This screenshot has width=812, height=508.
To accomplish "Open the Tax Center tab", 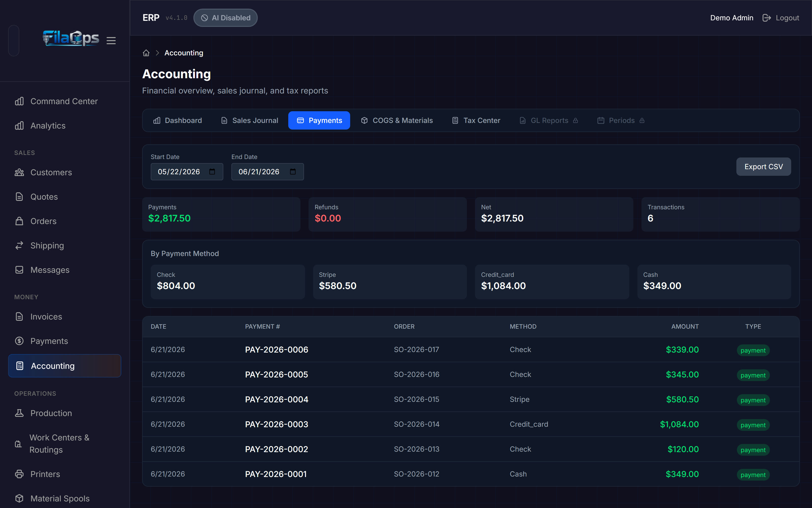I will [476, 120].
